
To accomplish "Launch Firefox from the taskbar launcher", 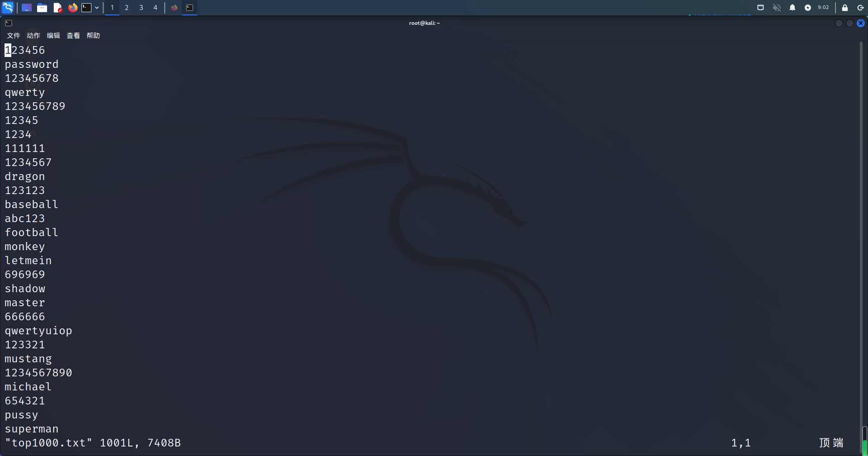I will point(73,8).
